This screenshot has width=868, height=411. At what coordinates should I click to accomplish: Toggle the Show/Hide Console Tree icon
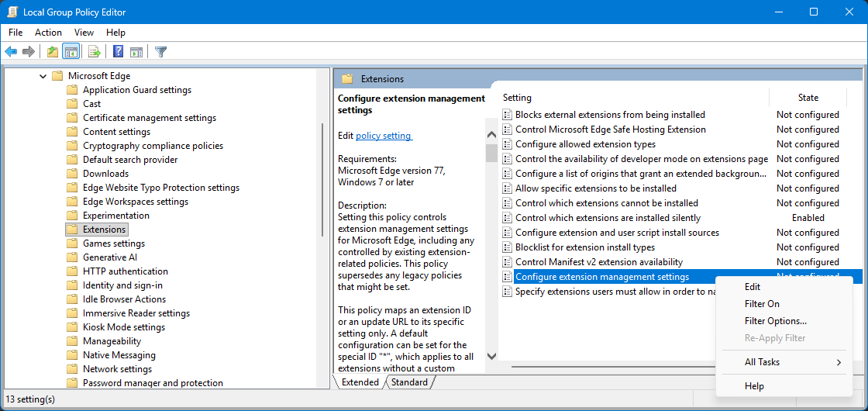pos(71,52)
